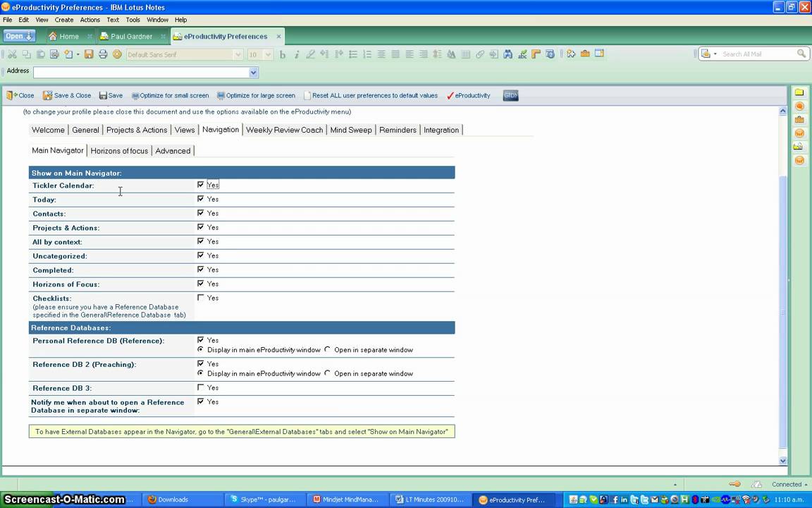Open the font size dropdown
Viewport: 812px width, 508px height.
click(268, 54)
